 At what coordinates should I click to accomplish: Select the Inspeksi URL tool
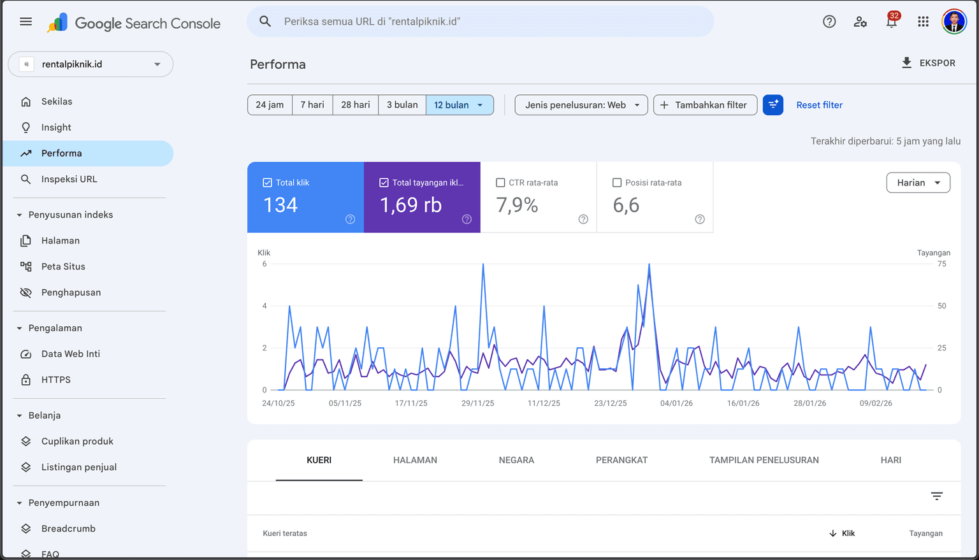coord(69,179)
